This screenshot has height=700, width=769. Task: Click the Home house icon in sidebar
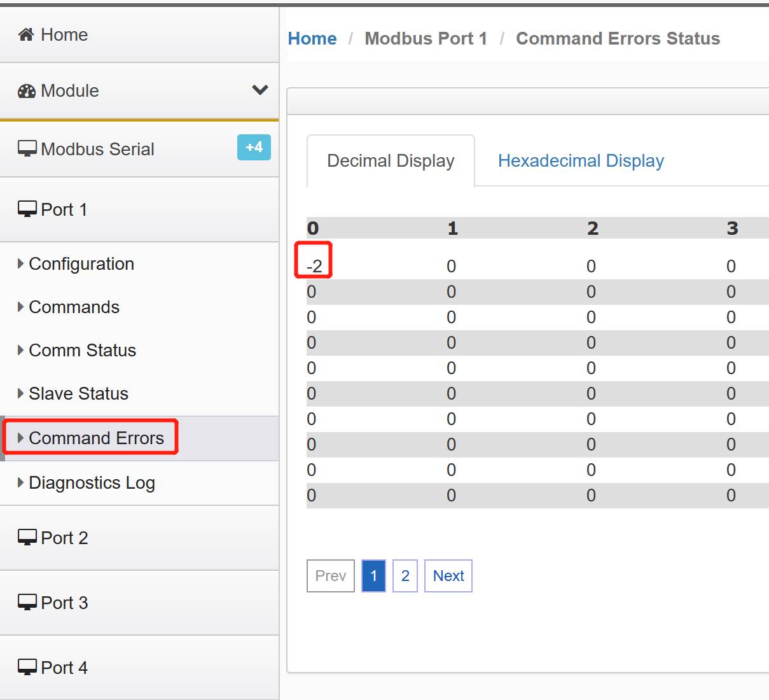pos(26,34)
